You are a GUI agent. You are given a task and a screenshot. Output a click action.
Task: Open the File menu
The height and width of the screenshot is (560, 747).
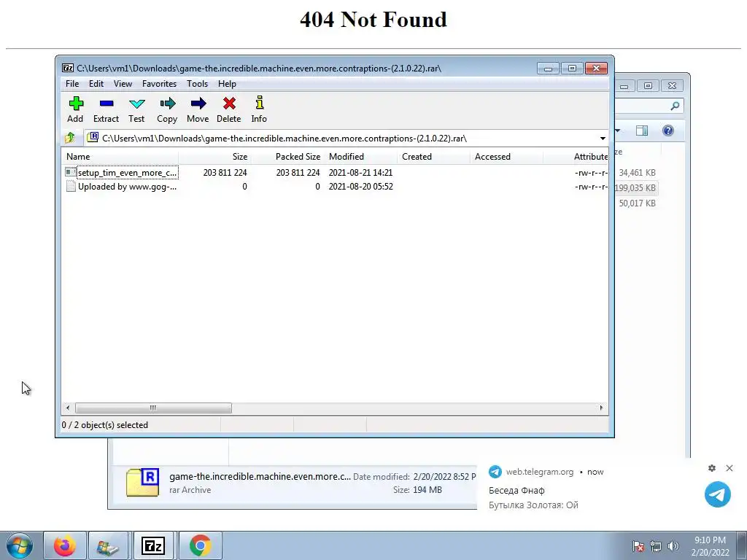[x=72, y=83]
